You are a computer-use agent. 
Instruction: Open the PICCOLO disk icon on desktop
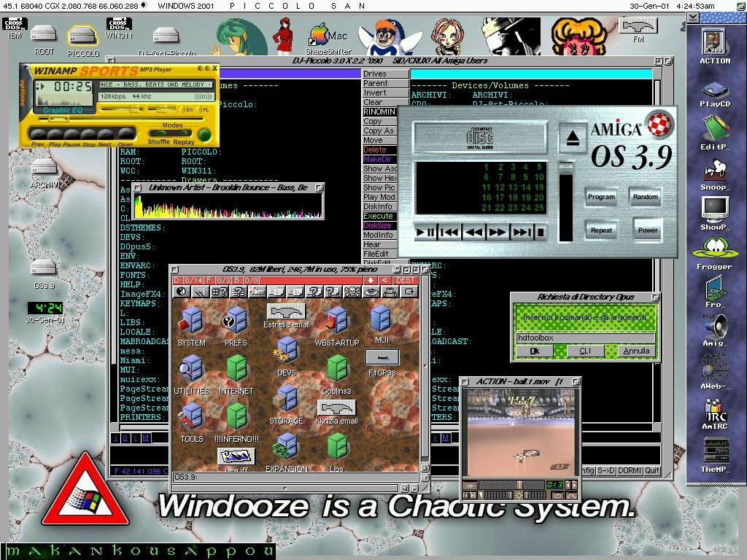(83, 36)
